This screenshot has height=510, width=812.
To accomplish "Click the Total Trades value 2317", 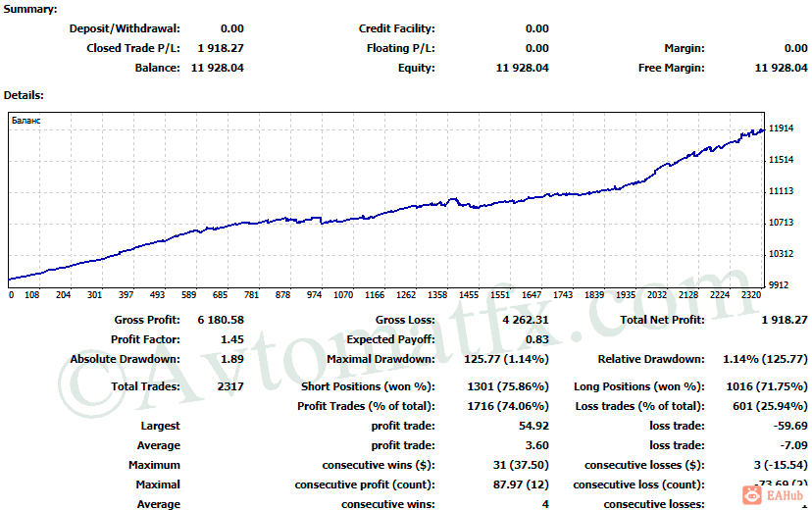I will (x=230, y=386).
